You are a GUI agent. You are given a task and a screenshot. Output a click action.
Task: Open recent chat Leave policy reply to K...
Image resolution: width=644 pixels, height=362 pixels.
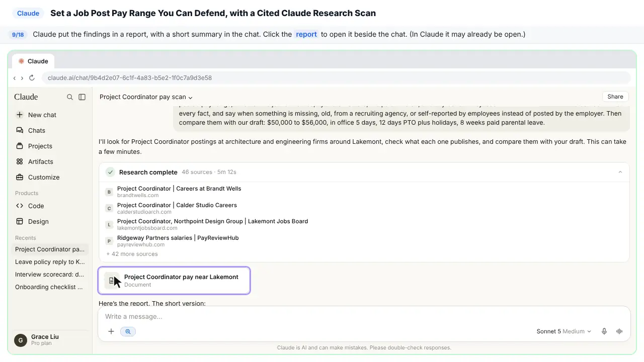click(x=50, y=262)
